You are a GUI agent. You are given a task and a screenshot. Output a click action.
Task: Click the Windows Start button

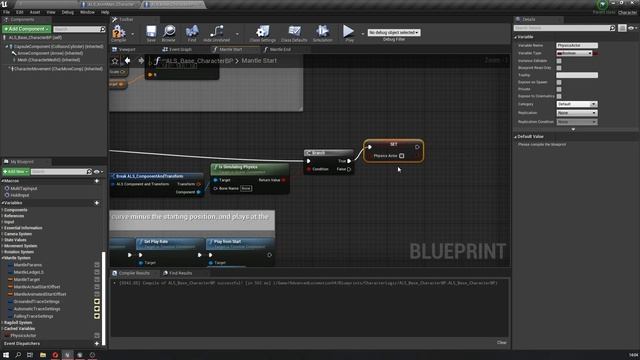(6, 355)
